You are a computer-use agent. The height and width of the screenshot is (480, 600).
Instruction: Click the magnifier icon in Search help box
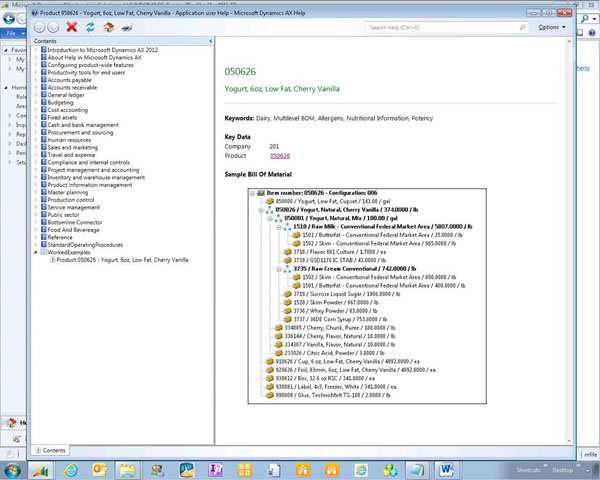tap(522, 28)
